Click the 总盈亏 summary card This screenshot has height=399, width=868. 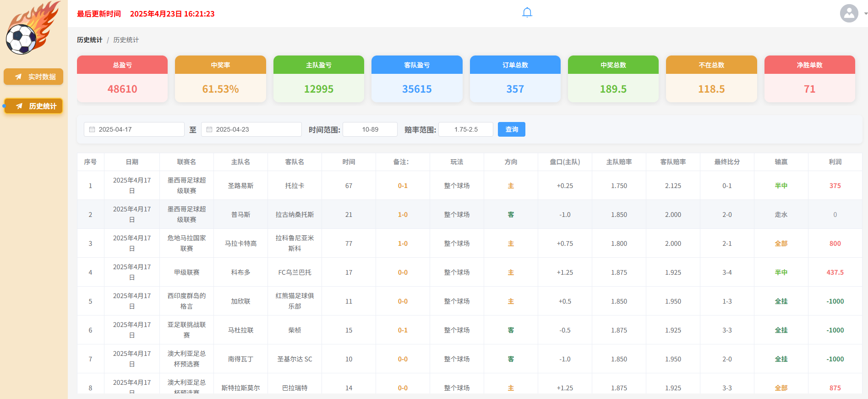(122, 79)
